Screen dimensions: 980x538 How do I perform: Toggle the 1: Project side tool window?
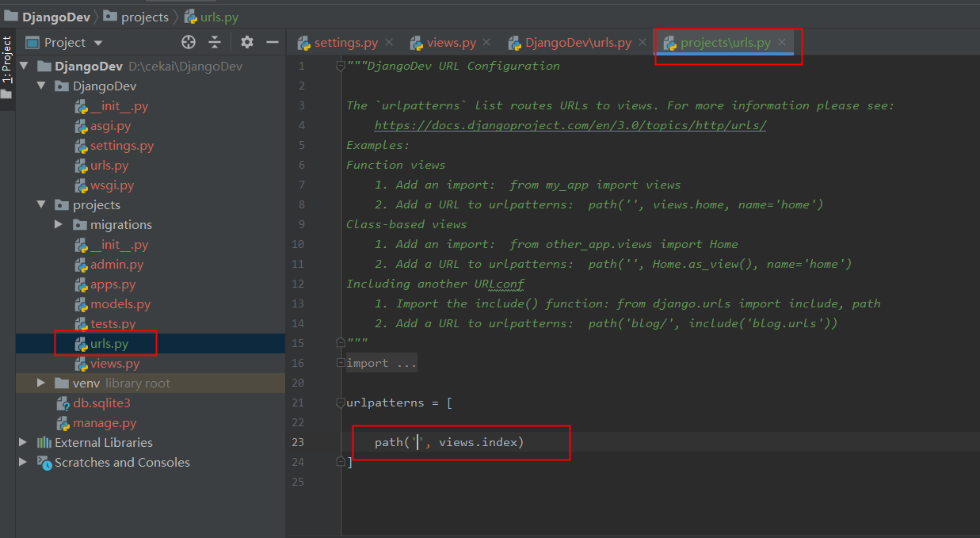click(6, 61)
